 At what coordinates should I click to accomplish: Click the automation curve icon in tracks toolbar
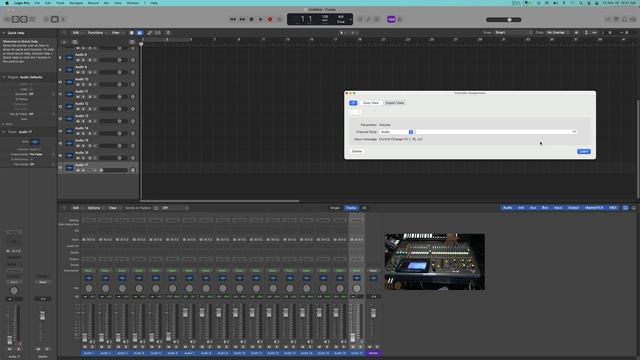click(149, 33)
